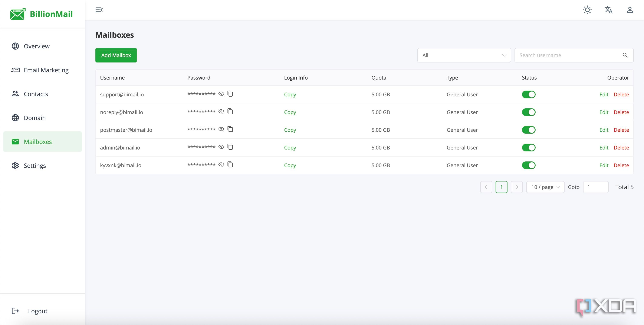Image resolution: width=644 pixels, height=325 pixels.
Task: Copy password for noreply@bimail.io
Action: [x=230, y=111]
